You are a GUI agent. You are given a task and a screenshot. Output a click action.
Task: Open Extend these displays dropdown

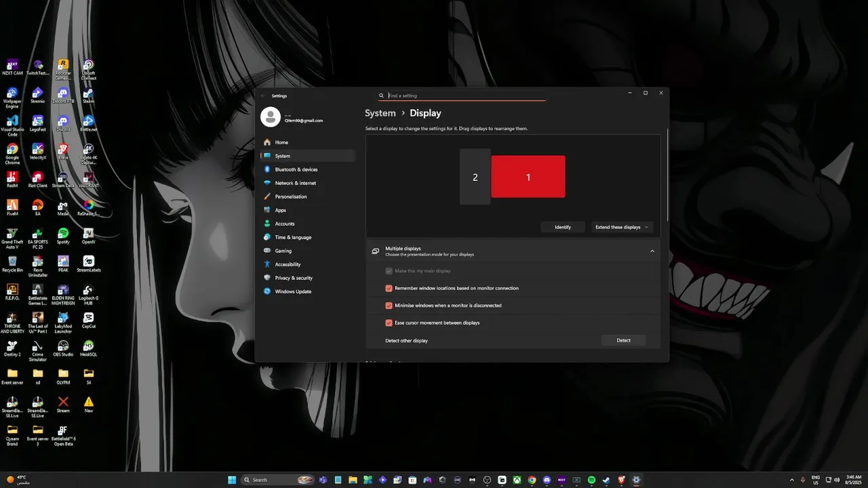point(622,227)
